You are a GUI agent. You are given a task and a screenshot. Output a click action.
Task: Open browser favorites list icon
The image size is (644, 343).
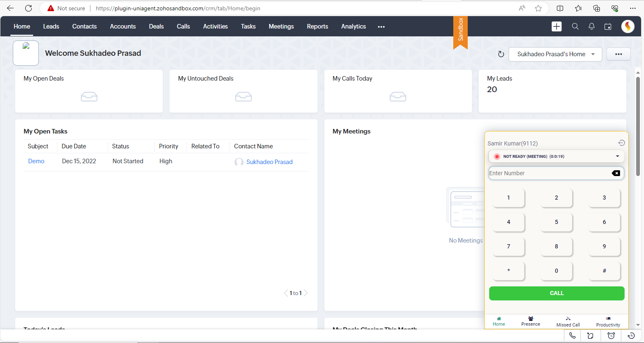tap(578, 8)
